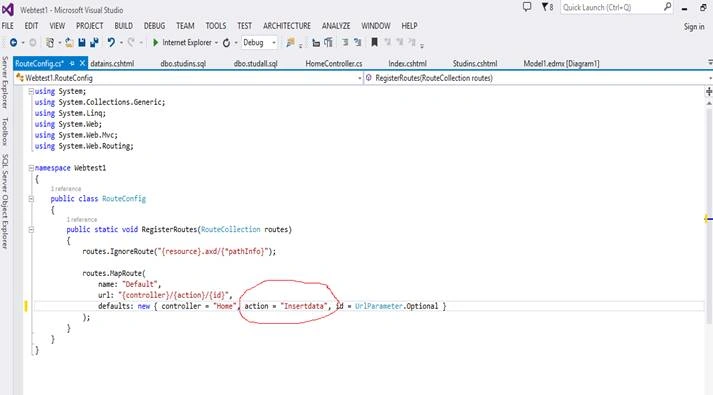This screenshot has height=395, width=713.
Task: Open the EDIT menu
Action: [x=31, y=26]
